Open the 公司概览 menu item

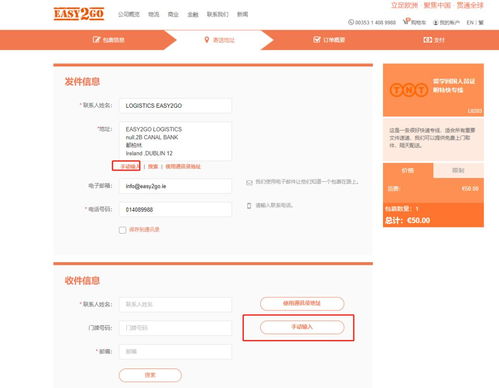pos(129,14)
